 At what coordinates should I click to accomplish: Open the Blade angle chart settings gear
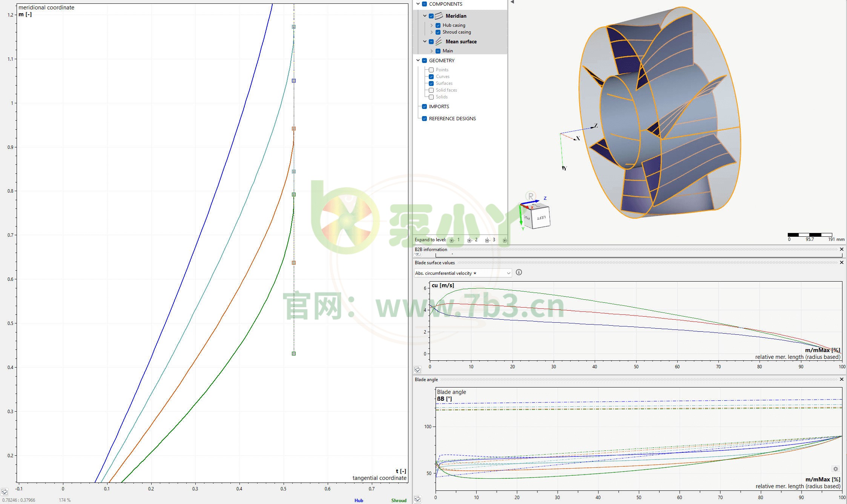pyautogui.click(x=836, y=469)
